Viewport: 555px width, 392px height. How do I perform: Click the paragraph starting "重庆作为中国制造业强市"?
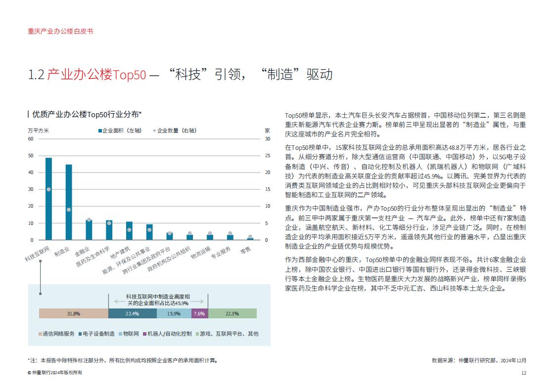tap(406, 227)
